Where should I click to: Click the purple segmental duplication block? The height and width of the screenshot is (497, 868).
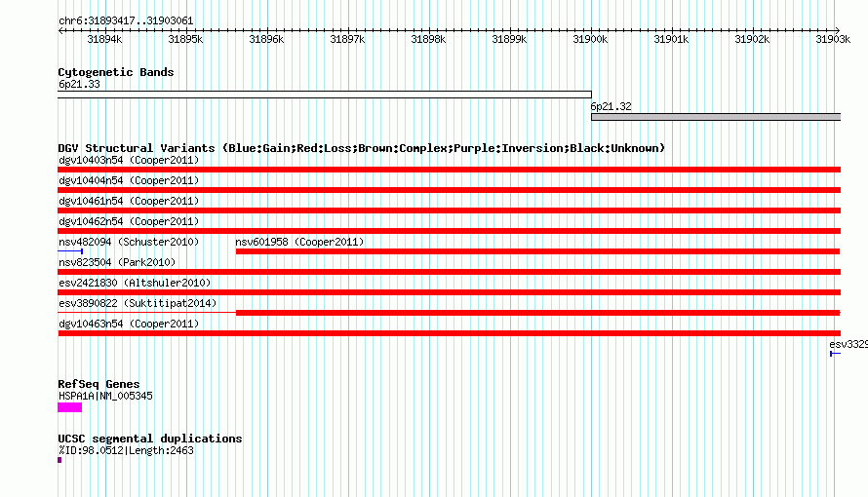(59, 460)
